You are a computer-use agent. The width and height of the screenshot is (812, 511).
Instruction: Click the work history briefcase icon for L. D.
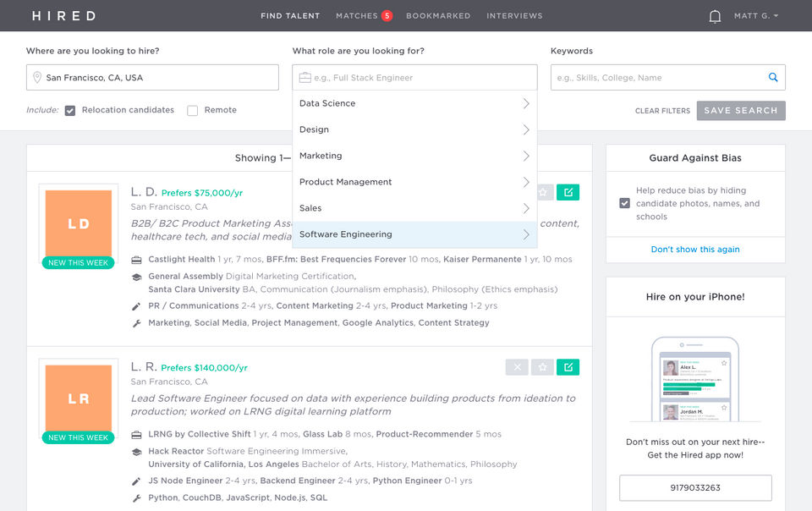136,260
